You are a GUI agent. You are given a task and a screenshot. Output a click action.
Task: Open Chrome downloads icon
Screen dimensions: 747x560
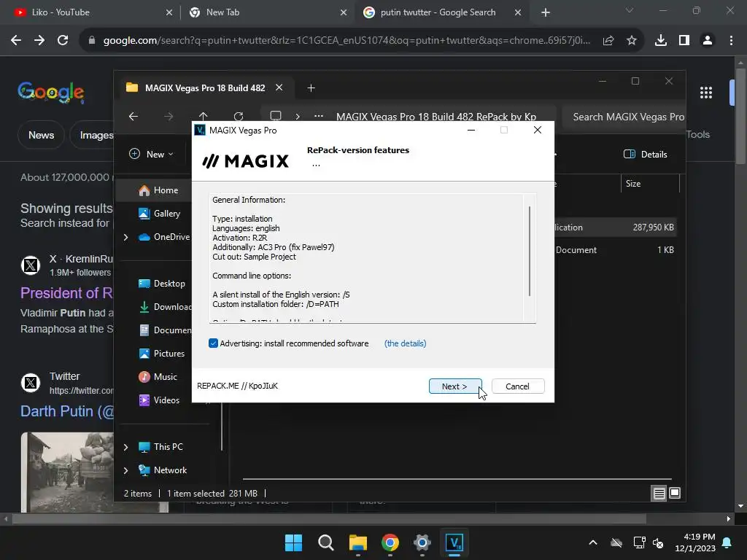661,41
